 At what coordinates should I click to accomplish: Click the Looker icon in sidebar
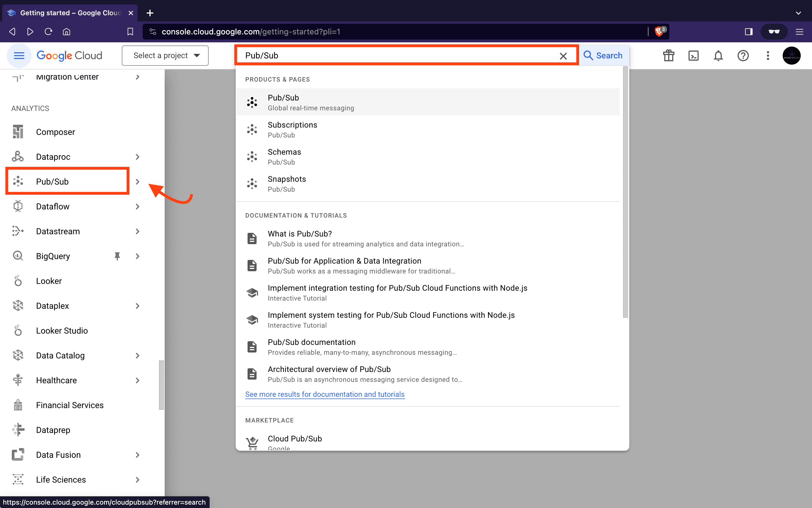click(x=18, y=281)
